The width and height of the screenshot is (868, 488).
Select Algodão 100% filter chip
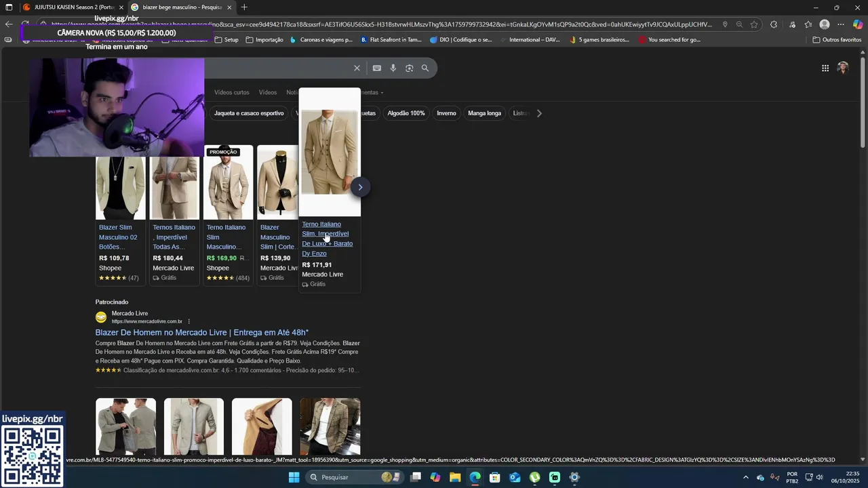406,113
